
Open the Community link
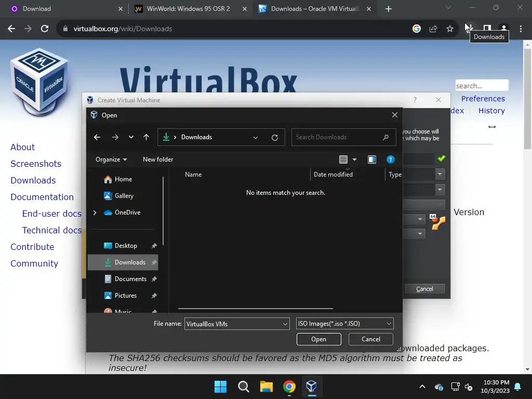(34, 263)
